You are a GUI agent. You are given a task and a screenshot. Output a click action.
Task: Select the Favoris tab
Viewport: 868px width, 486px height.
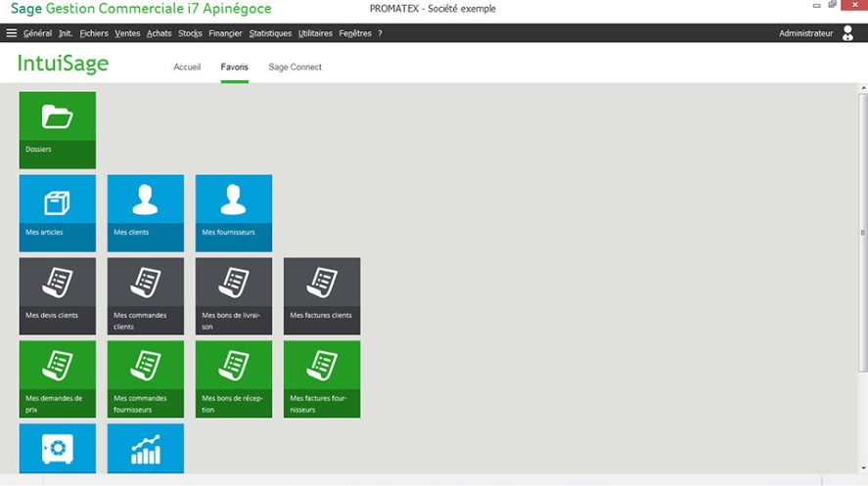(x=234, y=66)
